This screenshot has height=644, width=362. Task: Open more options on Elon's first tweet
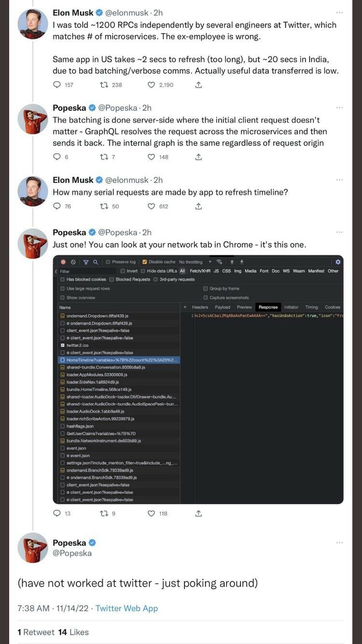[x=339, y=13]
